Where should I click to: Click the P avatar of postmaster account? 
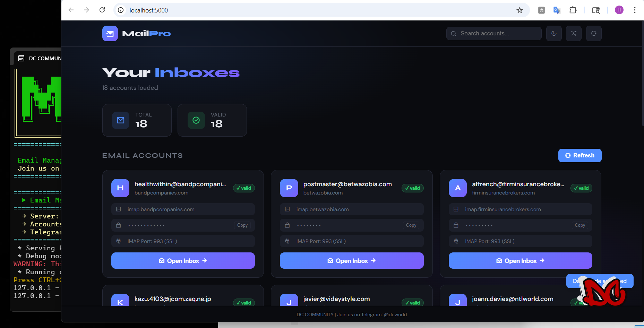pos(289,188)
